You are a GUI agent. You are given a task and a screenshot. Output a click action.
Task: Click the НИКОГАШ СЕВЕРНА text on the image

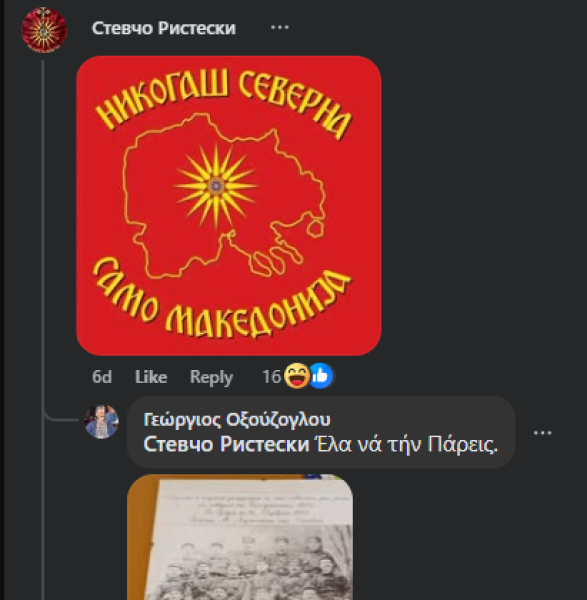223,100
